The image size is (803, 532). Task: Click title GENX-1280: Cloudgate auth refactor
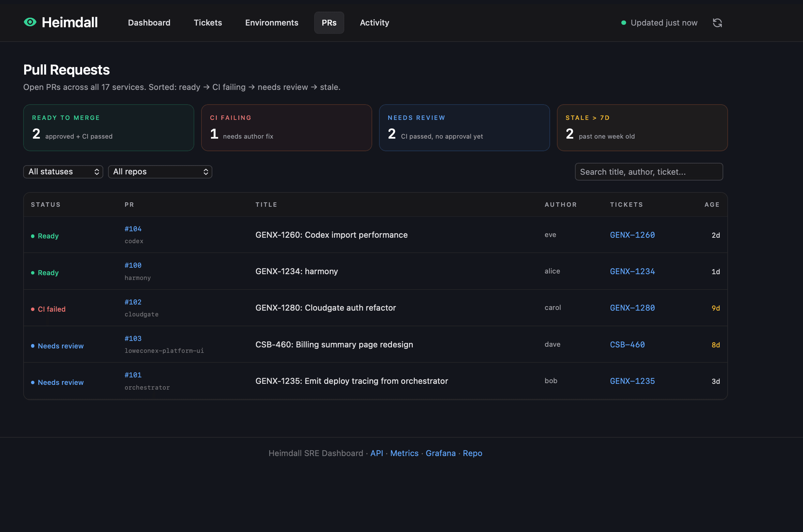tap(325, 308)
